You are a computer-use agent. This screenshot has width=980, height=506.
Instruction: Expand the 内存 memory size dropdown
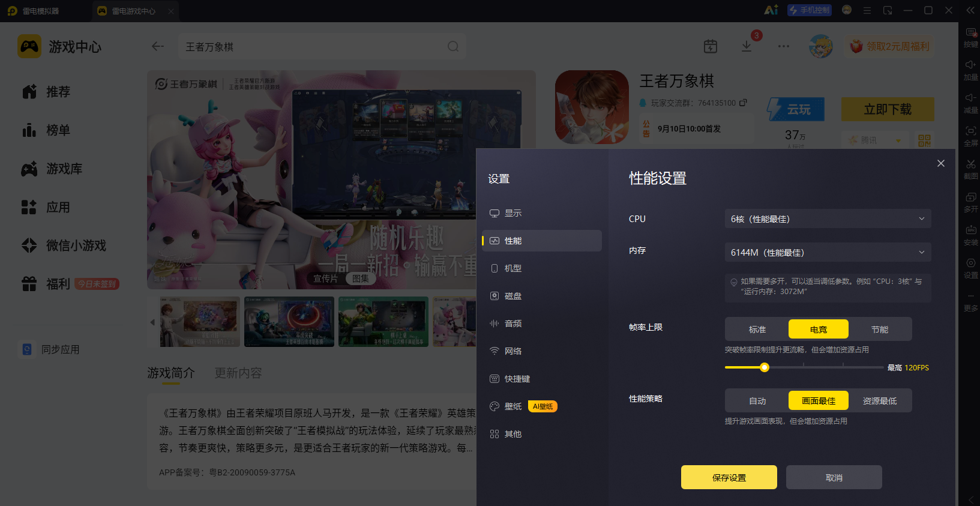tap(828, 252)
